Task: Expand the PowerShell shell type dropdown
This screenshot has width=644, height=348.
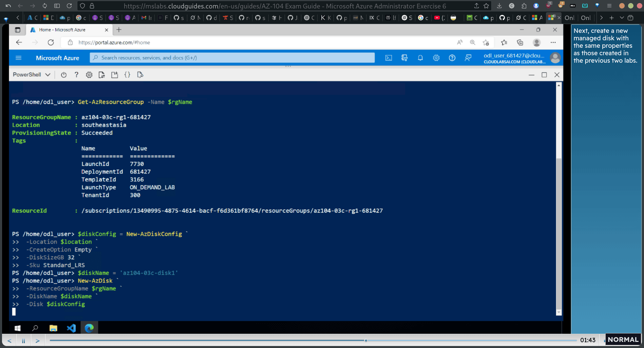Action: click(32, 75)
